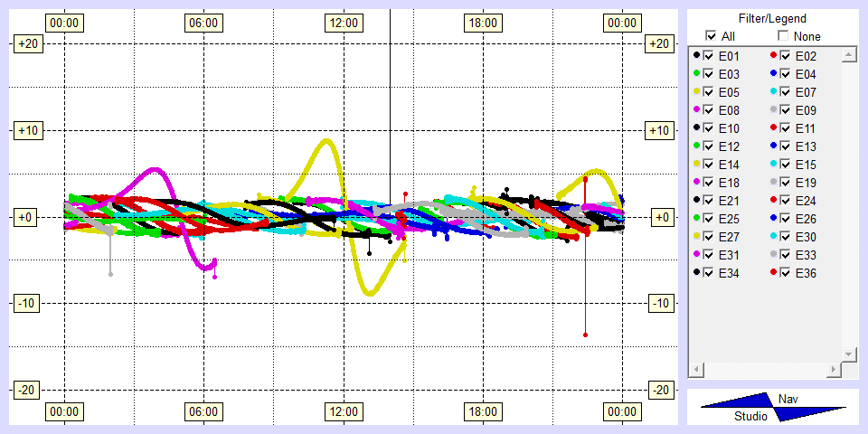Viewport: 868px width, 434px height.
Task: Click the top 12:00 time label
Action: [x=343, y=22]
